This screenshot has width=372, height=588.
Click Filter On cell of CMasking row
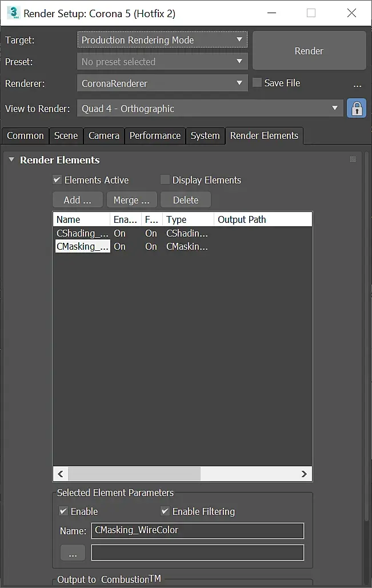click(151, 246)
